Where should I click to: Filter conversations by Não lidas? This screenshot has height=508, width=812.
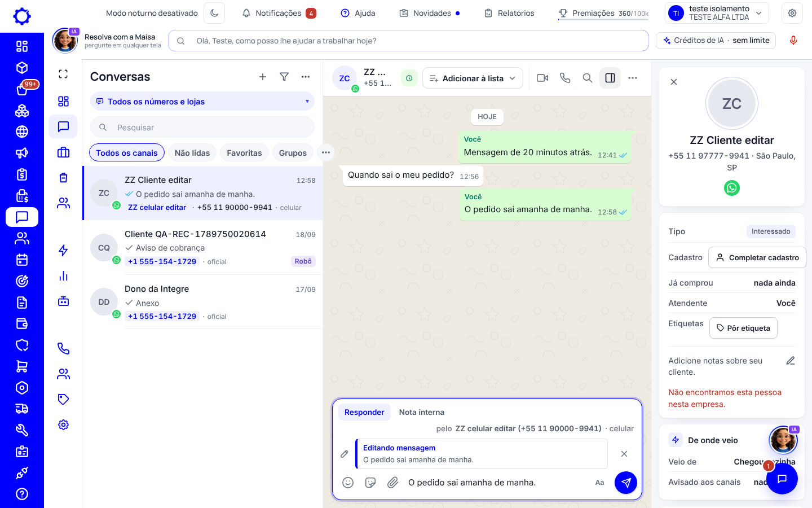(192, 153)
